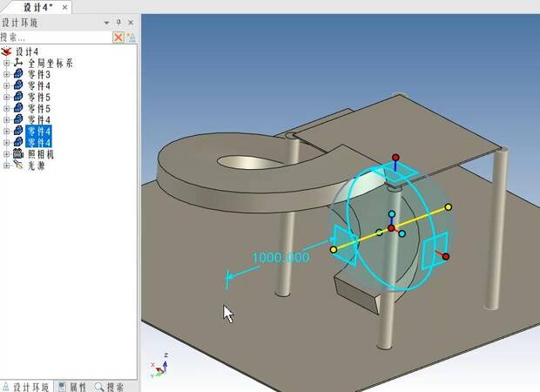Image resolution: width=540 pixels, height=392 pixels.
Task: Open the search filter icon beside red X
Action: tap(132, 37)
